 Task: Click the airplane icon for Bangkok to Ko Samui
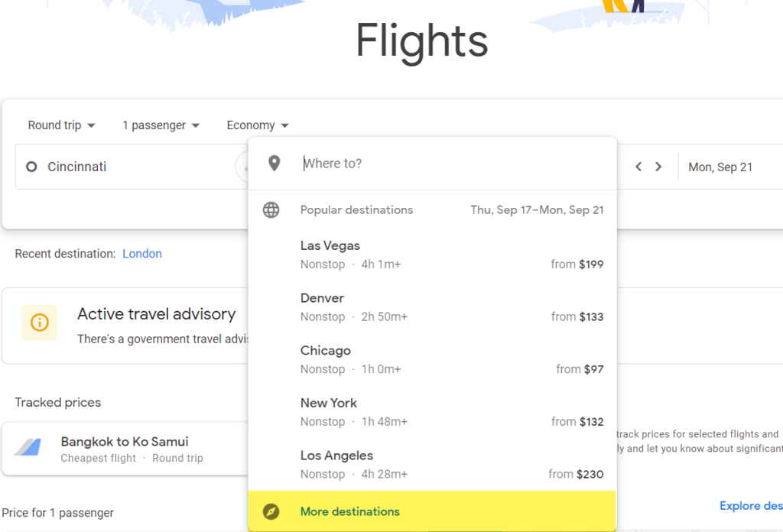click(x=28, y=446)
